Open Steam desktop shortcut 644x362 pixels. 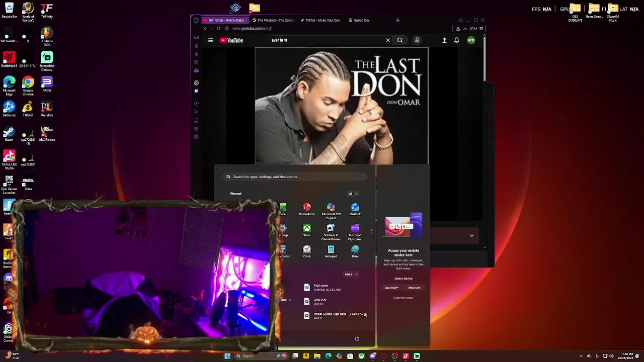click(x=9, y=134)
